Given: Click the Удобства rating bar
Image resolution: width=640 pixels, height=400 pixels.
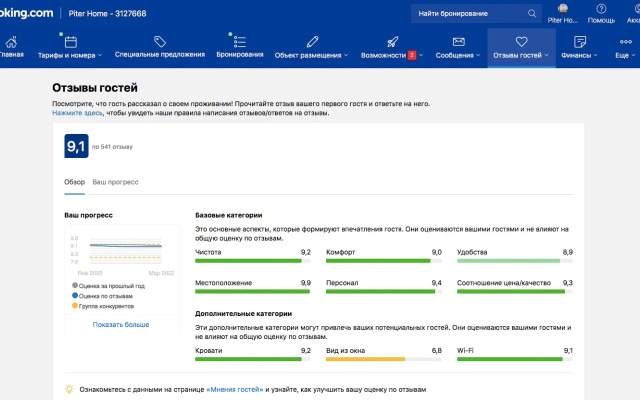Looking at the screenshot, I should (515, 261).
